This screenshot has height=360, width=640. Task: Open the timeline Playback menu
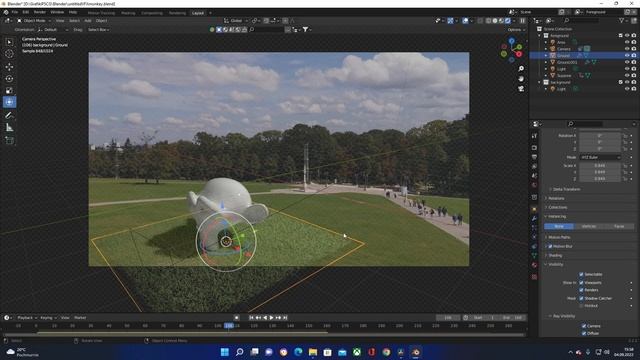[27, 318]
